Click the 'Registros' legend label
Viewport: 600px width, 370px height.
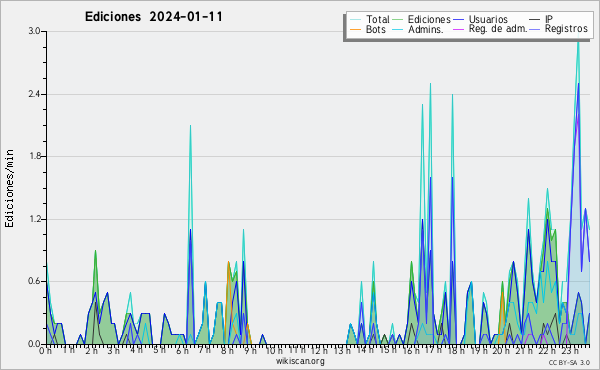(566, 29)
